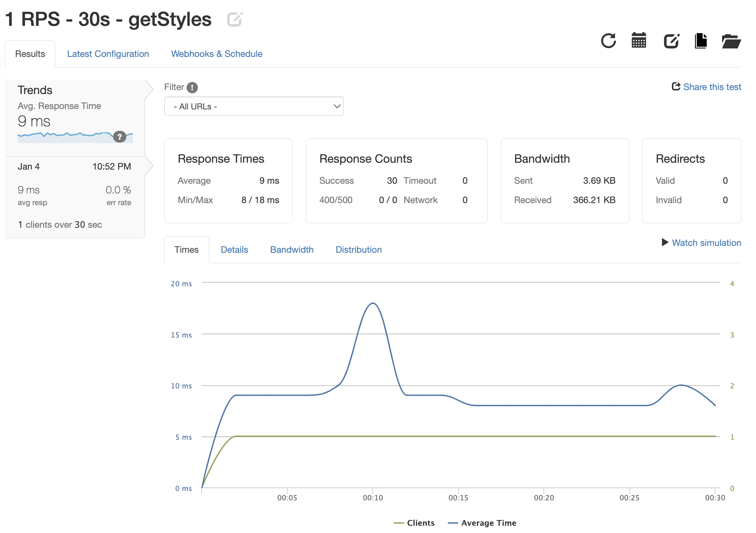
Task: Click the Watch simulation link
Action: (x=706, y=243)
